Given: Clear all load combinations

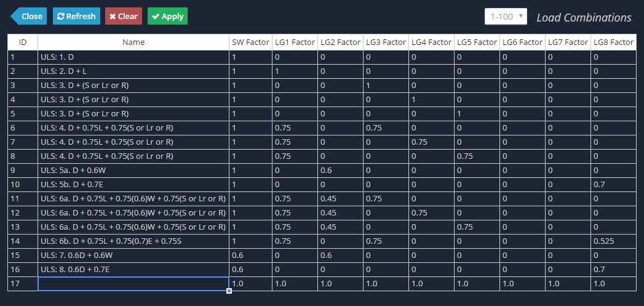Looking at the screenshot, I should tap(124, 17).
